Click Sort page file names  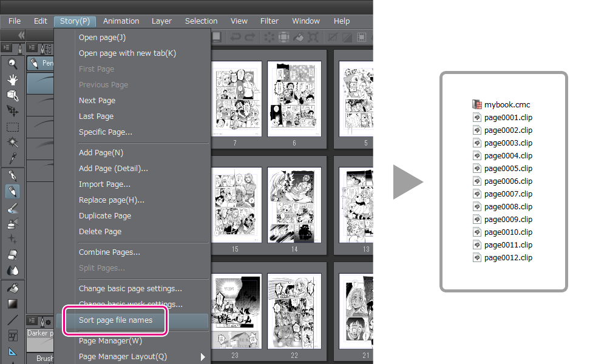pos(115,320)
